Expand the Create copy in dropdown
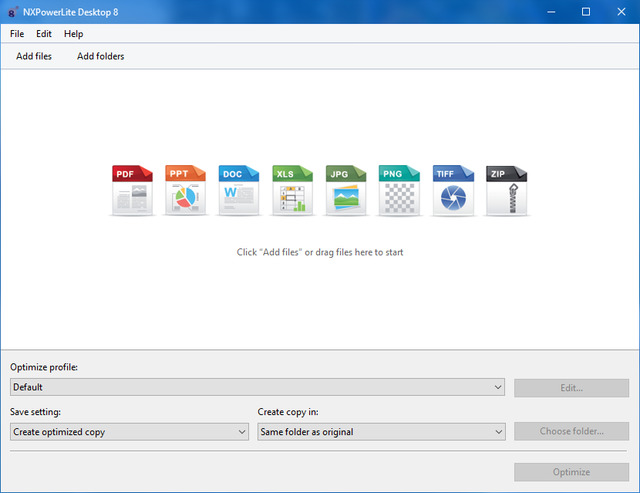 (381, 432)
